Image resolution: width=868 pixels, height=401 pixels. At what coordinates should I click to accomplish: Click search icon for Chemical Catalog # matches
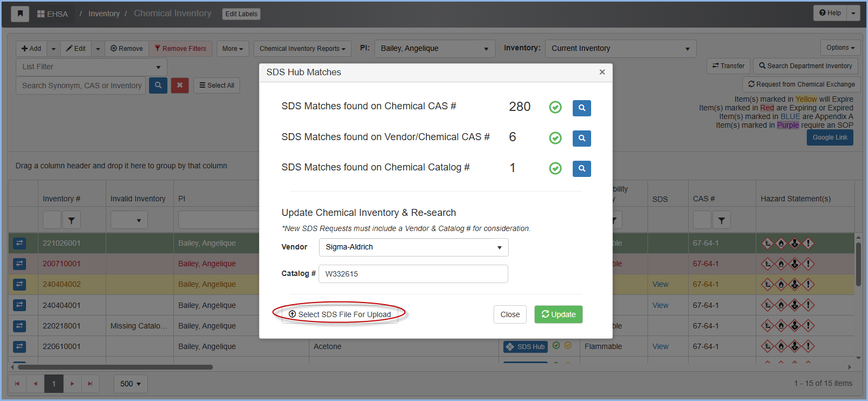[x=581, y=168]
